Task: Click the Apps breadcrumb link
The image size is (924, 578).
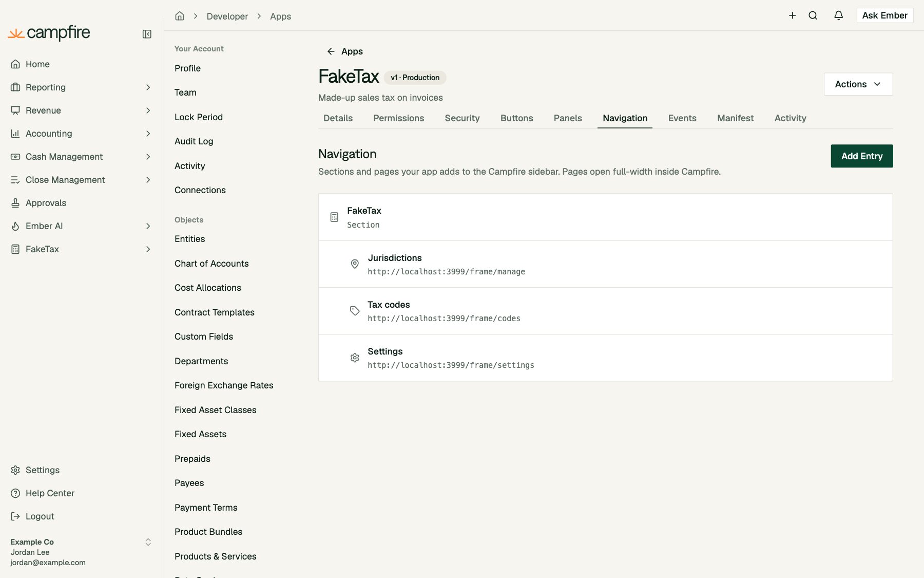Action: (x=280, y=16)
